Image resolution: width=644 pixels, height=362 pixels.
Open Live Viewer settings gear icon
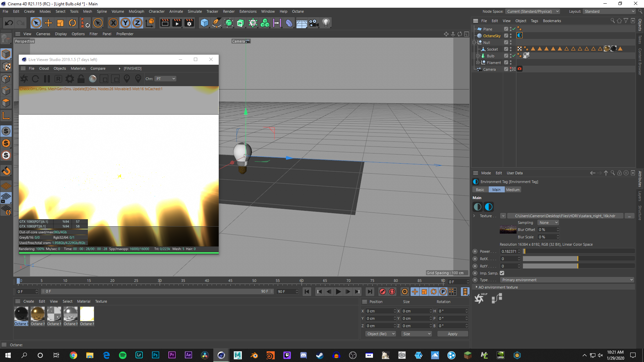[x=70, y=79]
